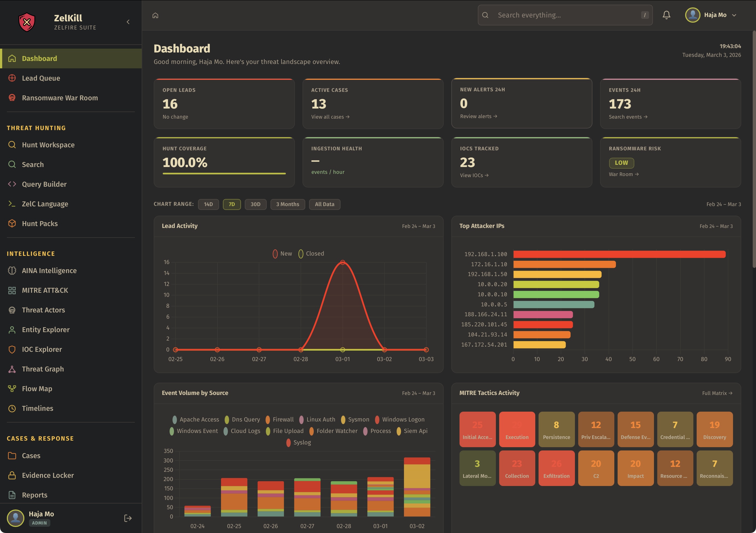Select the 30D chart range
Image resolution: width=756 pixels, height=533 pixels.
coord(255,204)
